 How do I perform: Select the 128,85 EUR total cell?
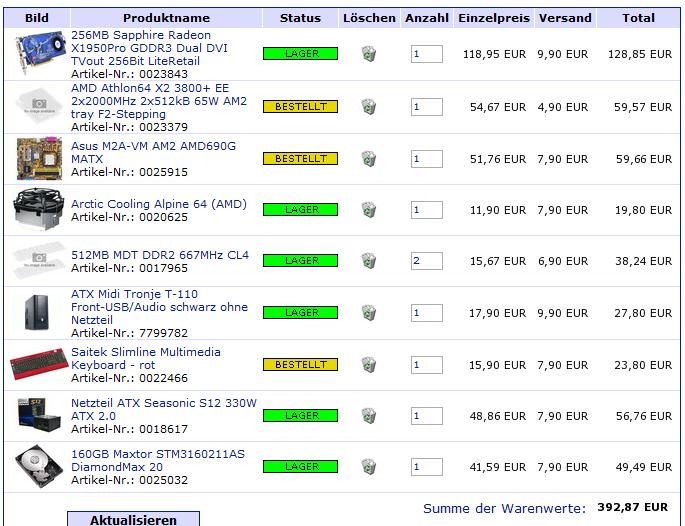tap(640, 54)
